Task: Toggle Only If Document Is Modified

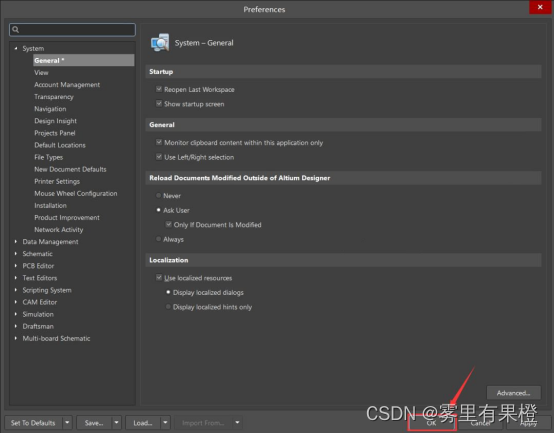Action: coord(169,224)
